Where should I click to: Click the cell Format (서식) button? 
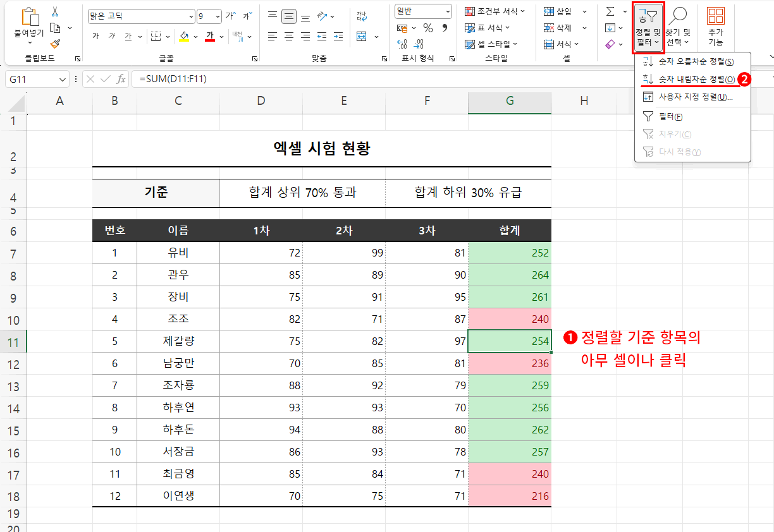[x=562, y=44]
